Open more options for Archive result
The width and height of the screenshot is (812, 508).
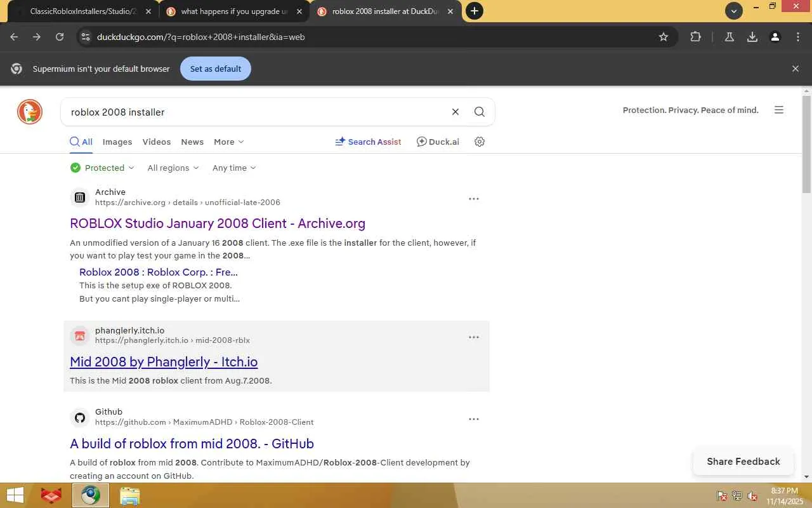(x=474, y=199)
